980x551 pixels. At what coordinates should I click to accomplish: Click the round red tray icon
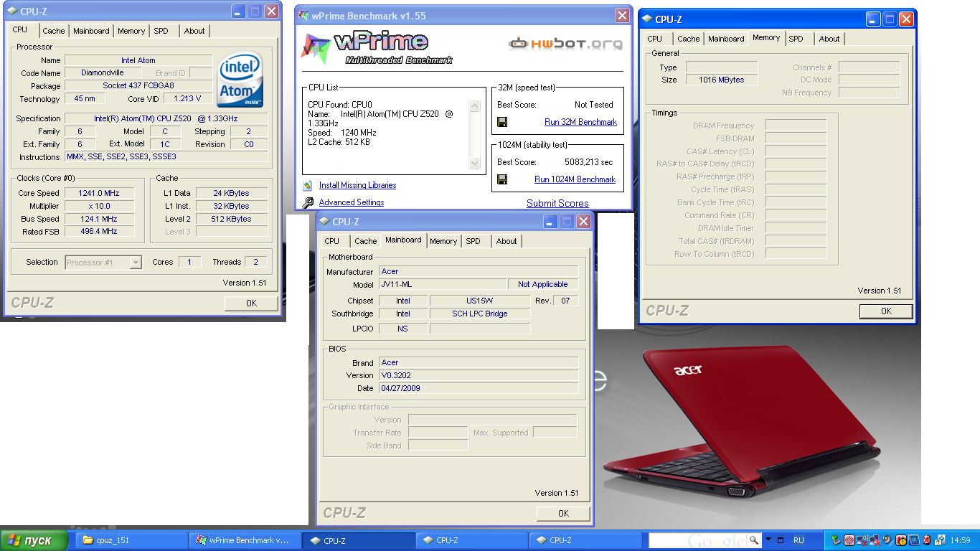(849, 540)
